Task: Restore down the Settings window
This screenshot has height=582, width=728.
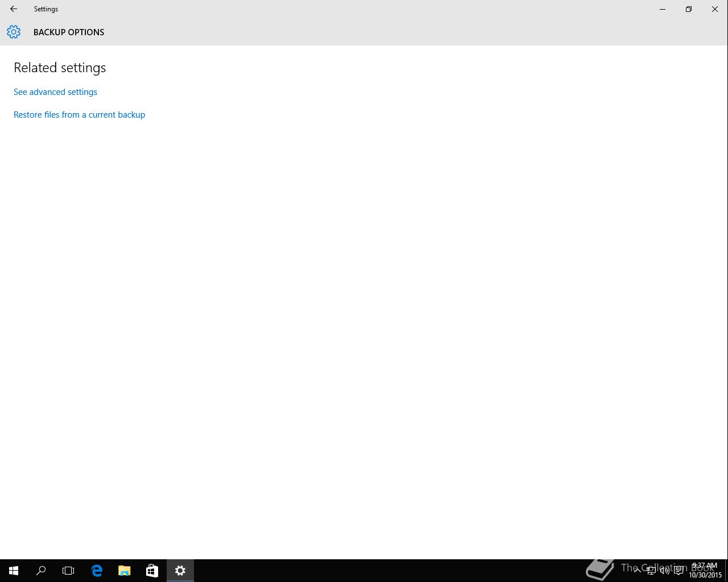Action: [689, 9]
